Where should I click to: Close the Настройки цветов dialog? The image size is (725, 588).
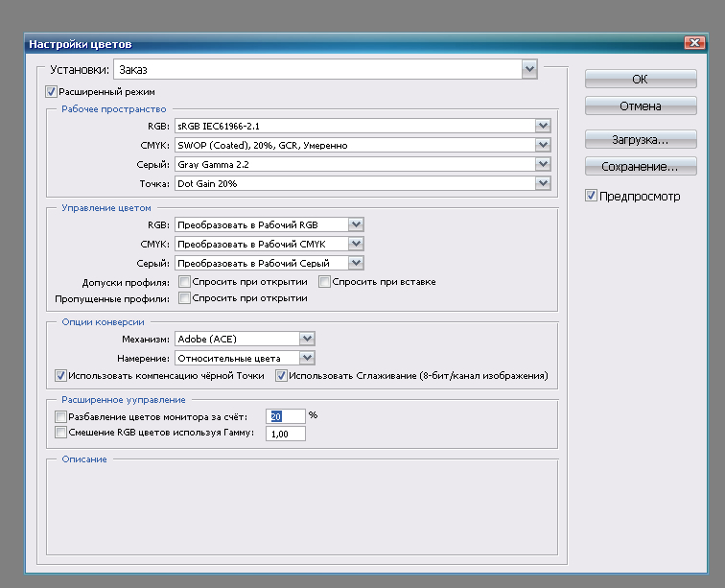(x=694, y=43)
